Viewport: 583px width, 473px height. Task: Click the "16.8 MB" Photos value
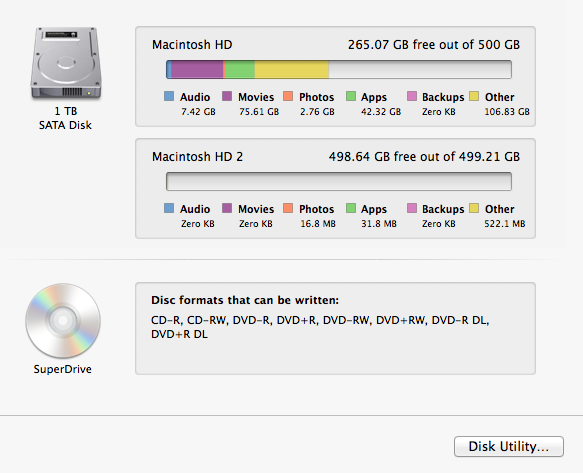[318, 223]
